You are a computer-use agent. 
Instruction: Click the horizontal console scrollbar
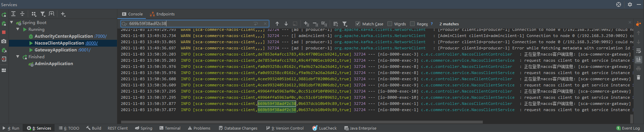(x=302, y=122)
